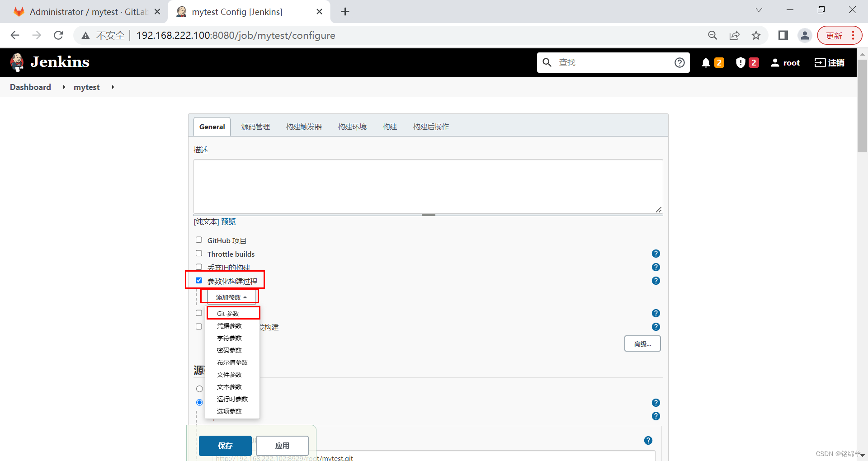This screenshot has width=868, height=461.
Task: Click help icon for Throttle builds
Action: click(x=656, y=254)
